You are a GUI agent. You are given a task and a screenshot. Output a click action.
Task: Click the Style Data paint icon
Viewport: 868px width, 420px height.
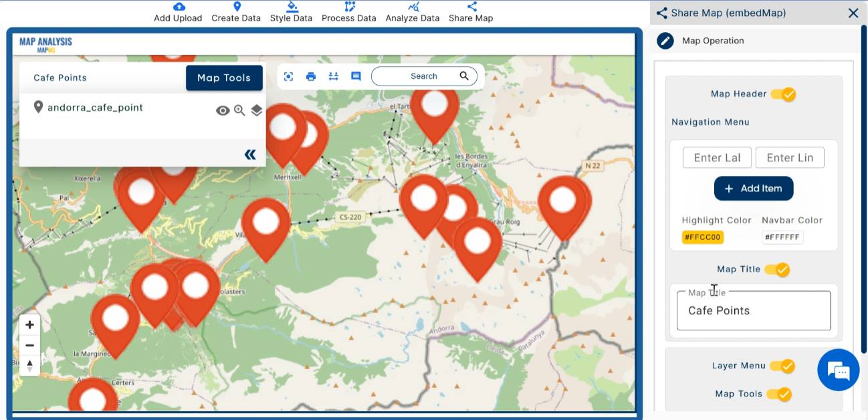(292, 7)
